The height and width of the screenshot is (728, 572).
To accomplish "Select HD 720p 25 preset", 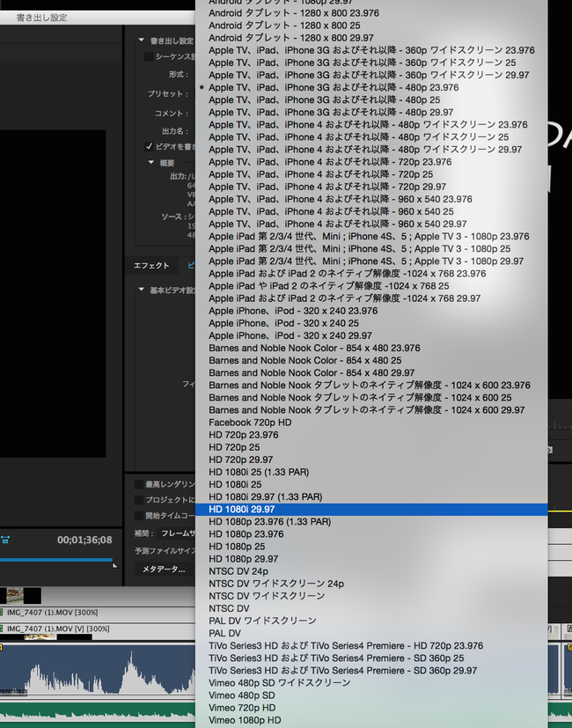I will pyautogui.click(x=371, y=447).
